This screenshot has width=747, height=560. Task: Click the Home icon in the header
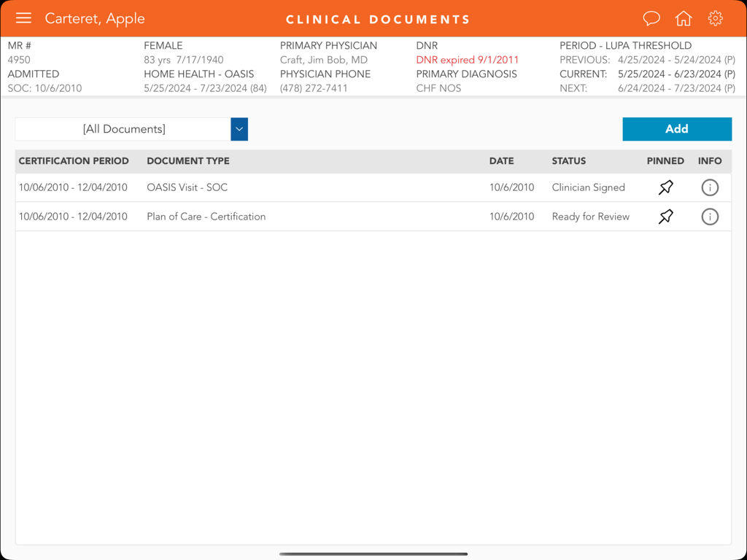tap(684, 18)
